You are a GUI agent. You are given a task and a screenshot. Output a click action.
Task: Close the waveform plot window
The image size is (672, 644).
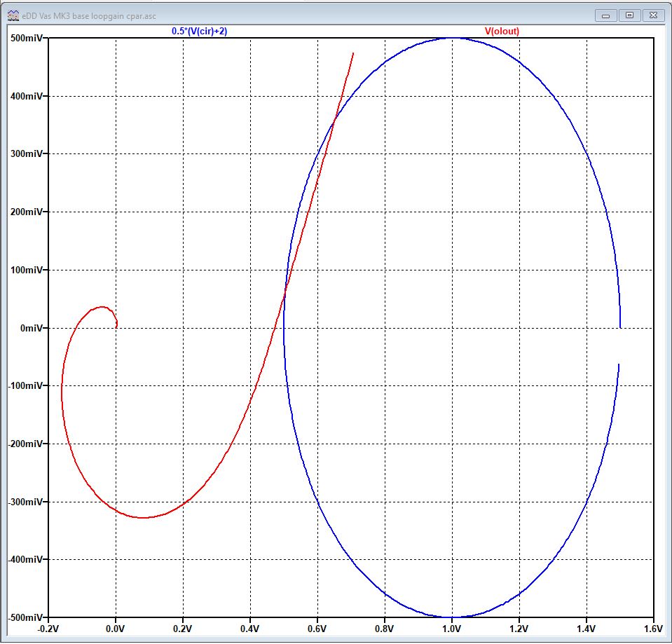click(653, 15)
